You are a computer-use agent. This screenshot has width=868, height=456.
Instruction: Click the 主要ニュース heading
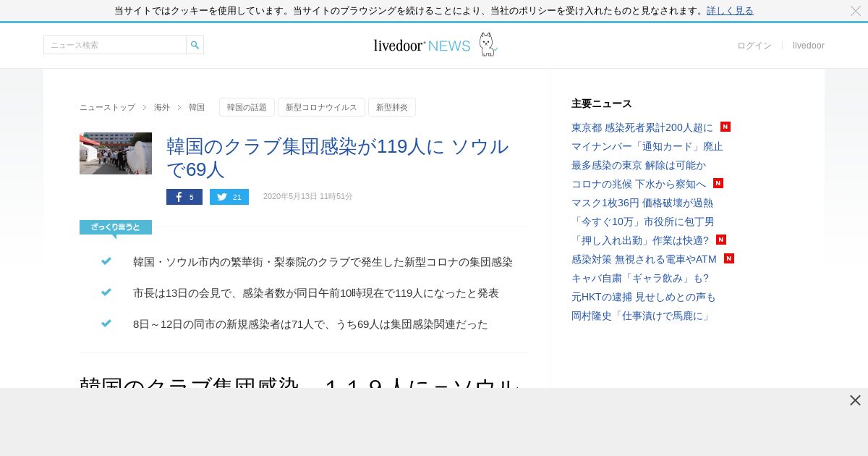(x=602, y=104)
